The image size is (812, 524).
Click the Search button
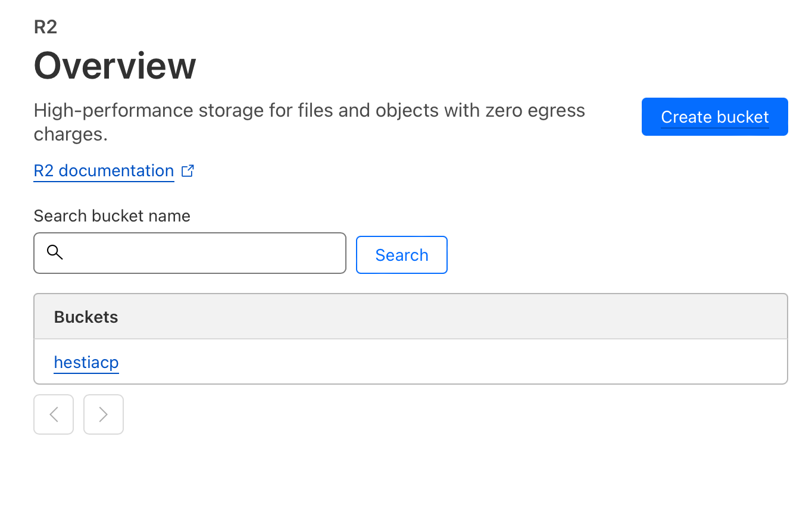[402, 255]
